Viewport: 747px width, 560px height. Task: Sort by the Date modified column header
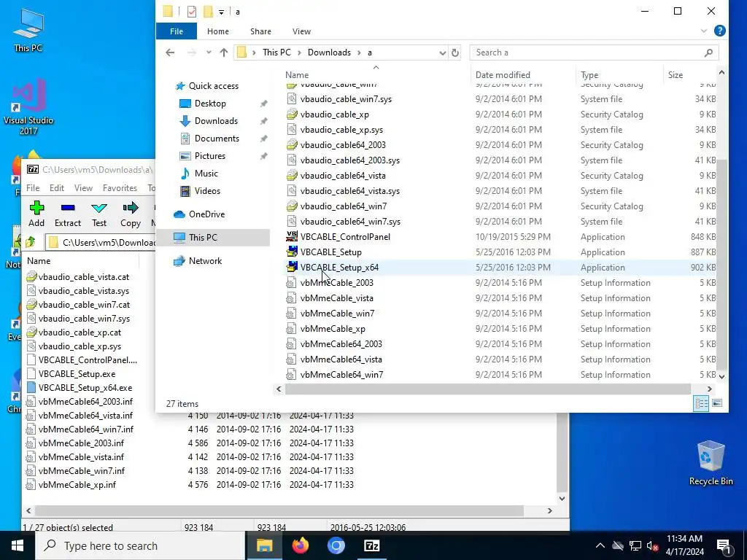[503, 75]
